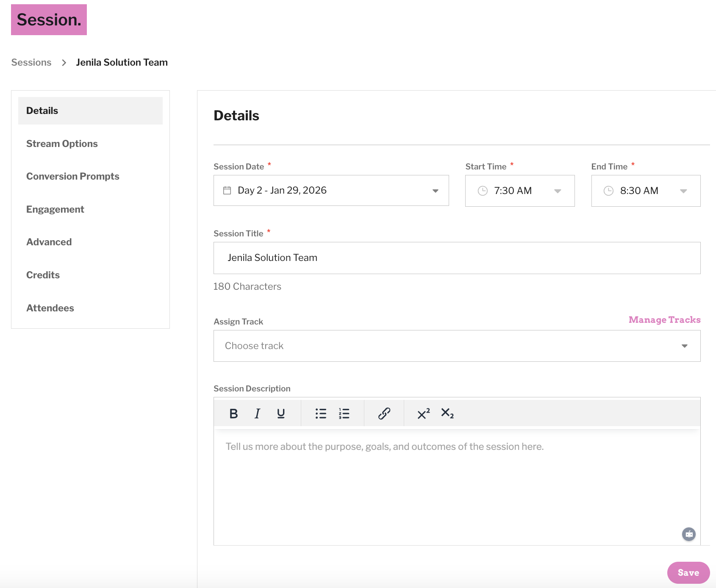Apply bold formatting in description toolbar
Viewport: 716px width, 588px height.
233,413
